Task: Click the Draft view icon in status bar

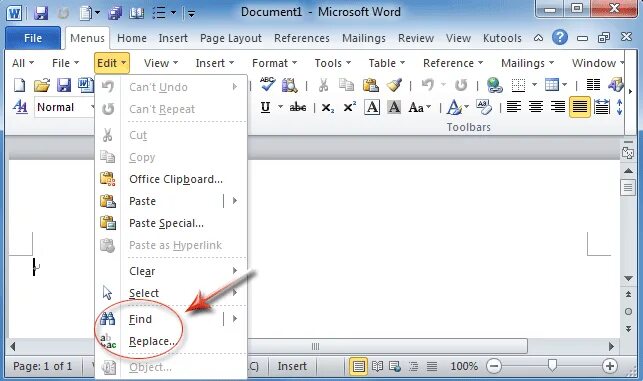Action: point(431,366)
